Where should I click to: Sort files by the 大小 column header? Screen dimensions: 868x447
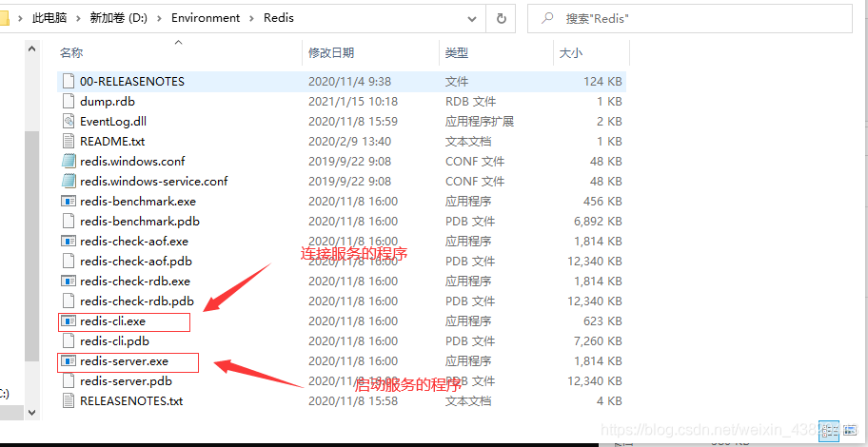tap(570, 53)
